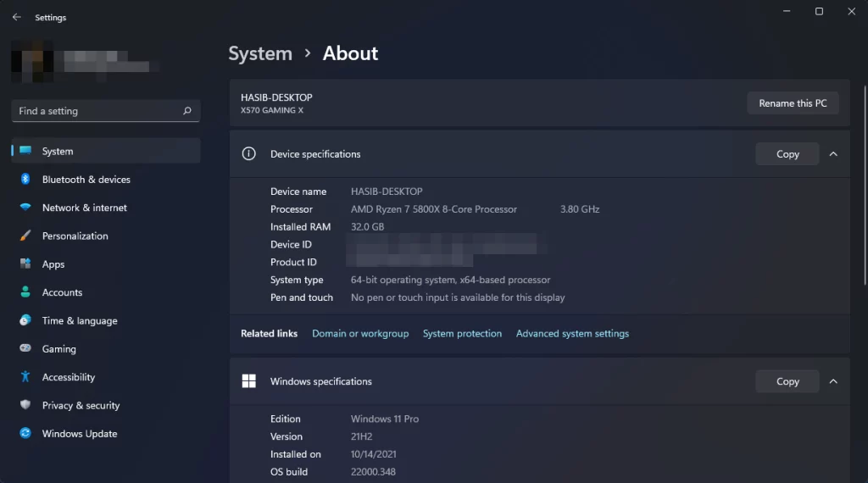Click System in the breadcrumb
The image size is (868, 483).
260,53
